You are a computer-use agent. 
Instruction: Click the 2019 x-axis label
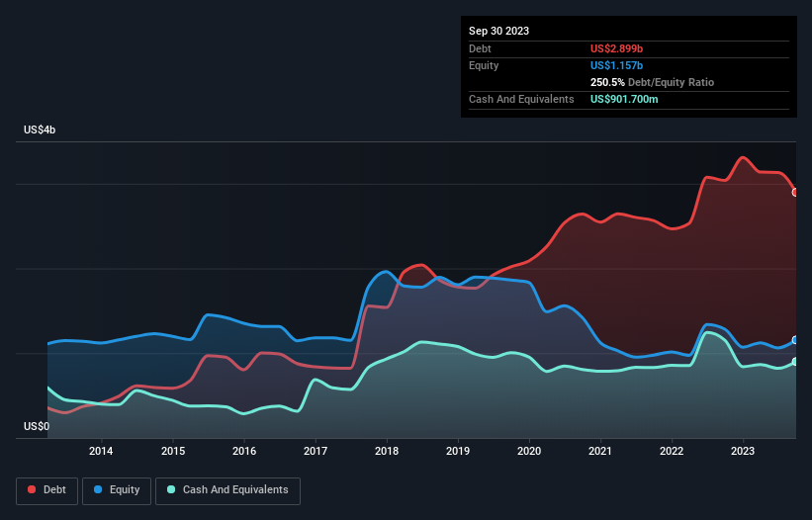(x=458, y=451)
